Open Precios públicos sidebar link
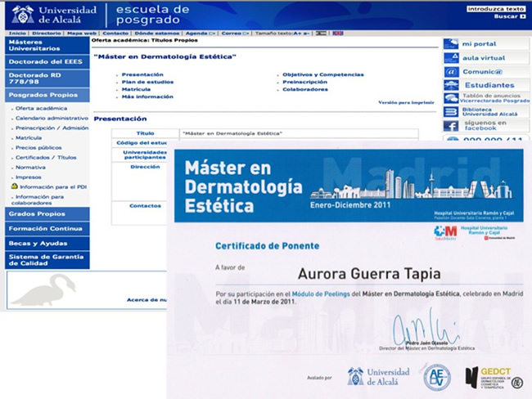This screenshot has height=399, width=532. point(38,147)
